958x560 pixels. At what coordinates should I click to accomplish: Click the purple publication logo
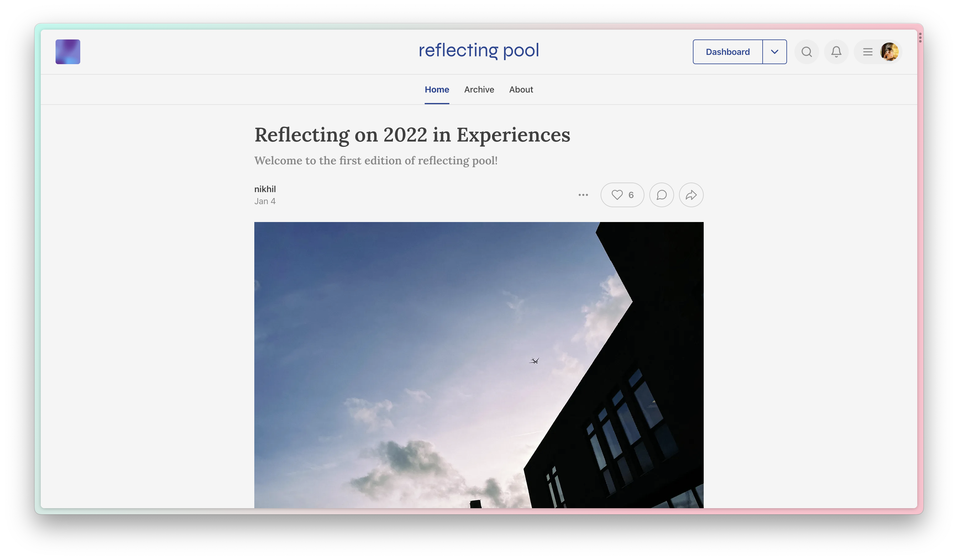click(x=68, y=52)
